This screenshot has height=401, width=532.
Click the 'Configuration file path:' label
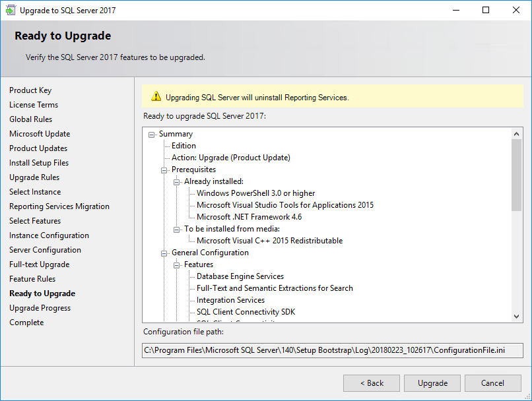(x=183, y=332)
